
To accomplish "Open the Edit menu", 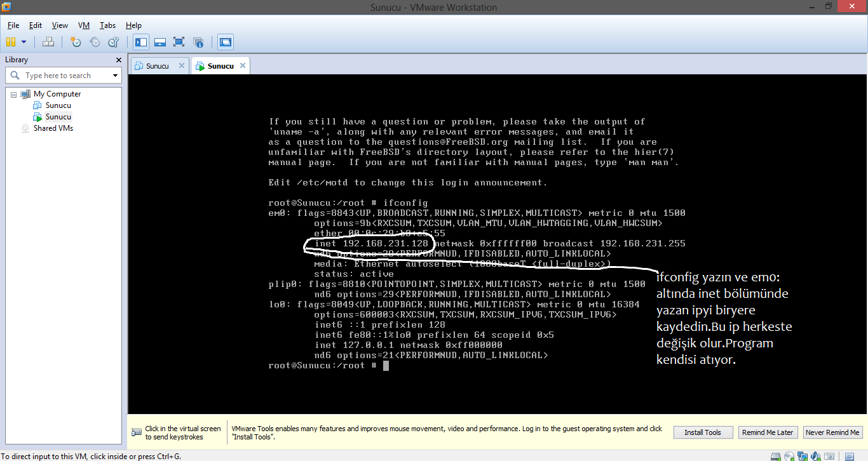I will click(36, 25).
